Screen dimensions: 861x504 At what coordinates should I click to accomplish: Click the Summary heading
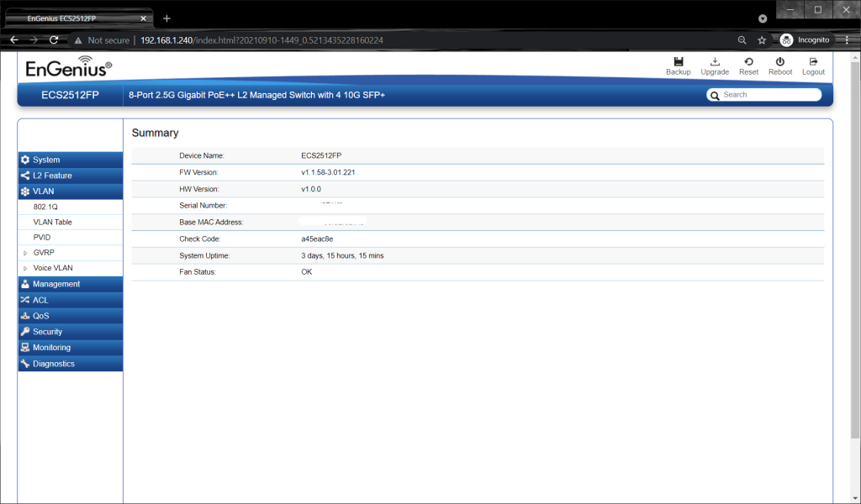coord(155,133)
